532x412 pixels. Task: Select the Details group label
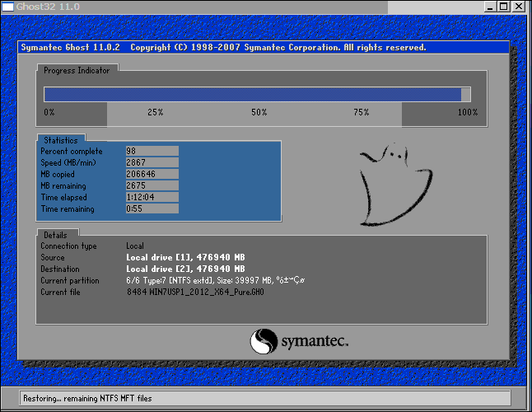click(55, 235)
